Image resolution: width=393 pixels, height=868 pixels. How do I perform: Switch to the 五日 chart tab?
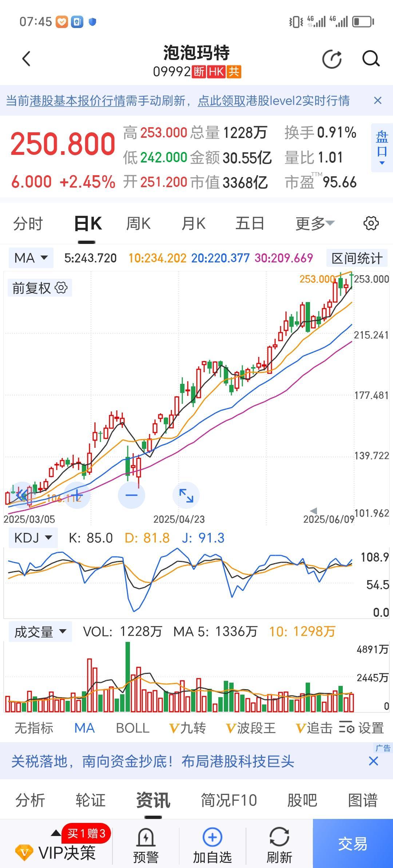250,223
